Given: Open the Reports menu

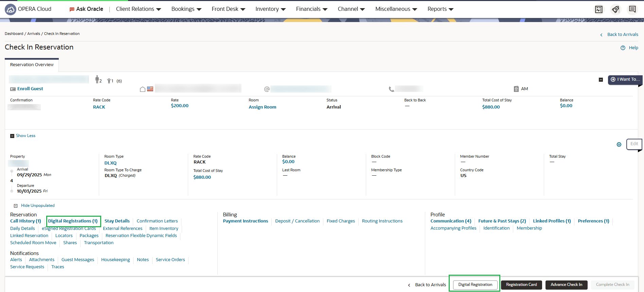Looking at the screenshot, I should (441, 9).
